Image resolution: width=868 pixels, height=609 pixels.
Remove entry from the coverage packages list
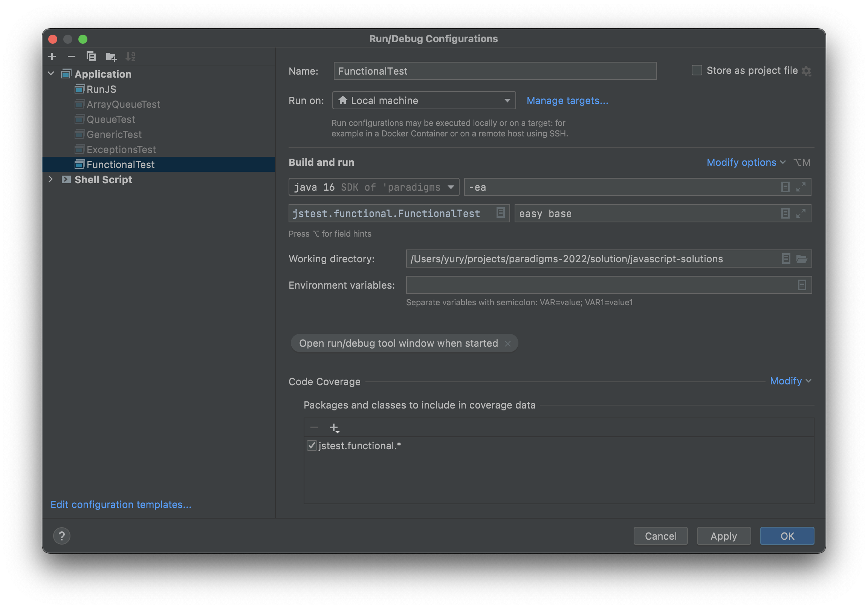pos(314,428)
